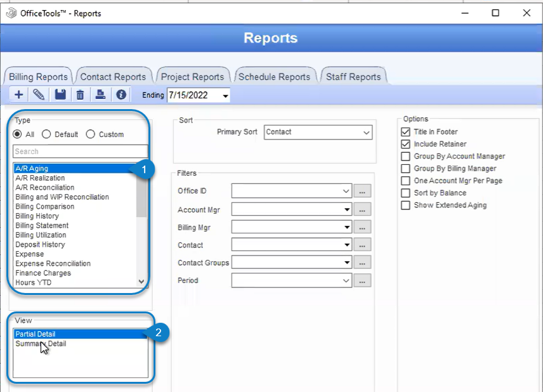Select the Custom type radio button
This screenshot has width=543, height=392.
pos(90,134)
